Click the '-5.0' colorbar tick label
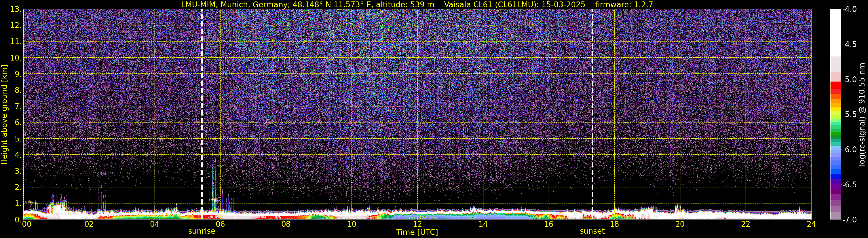Screen dimensions: 868x238 click(850, 80)
